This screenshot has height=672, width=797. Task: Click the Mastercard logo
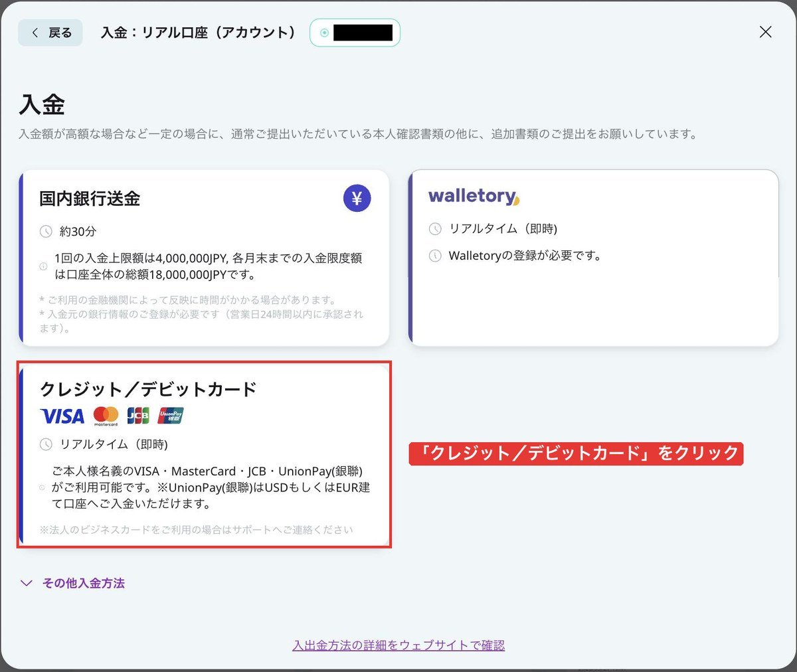click(x=106, y=416)
